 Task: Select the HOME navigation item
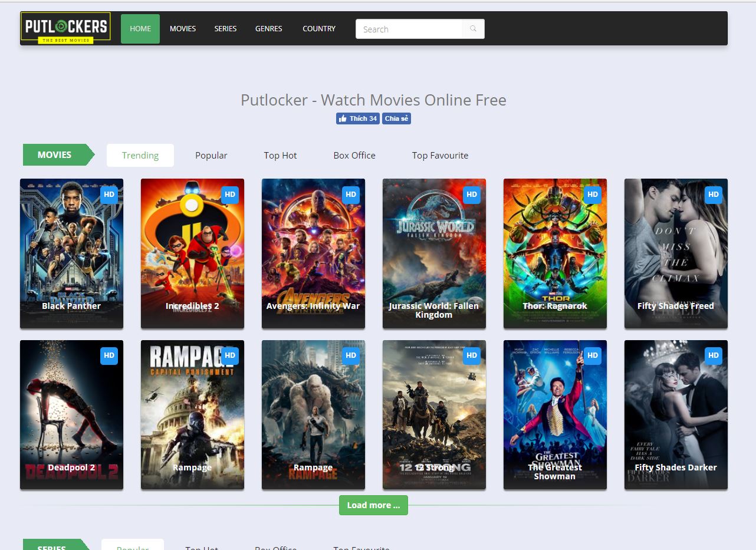(140, 29)
